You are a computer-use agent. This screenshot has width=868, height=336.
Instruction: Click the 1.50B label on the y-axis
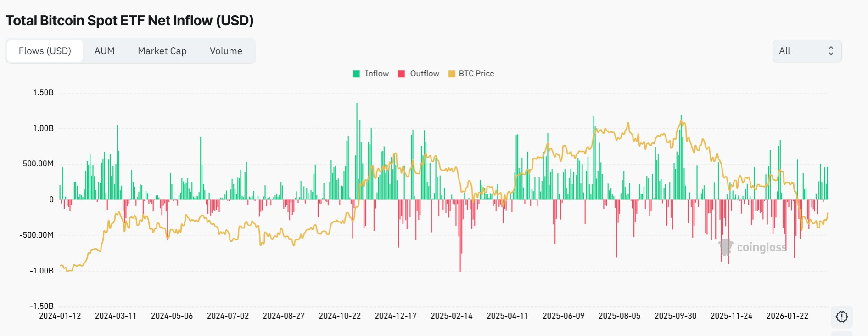click(x=43, y=92)
